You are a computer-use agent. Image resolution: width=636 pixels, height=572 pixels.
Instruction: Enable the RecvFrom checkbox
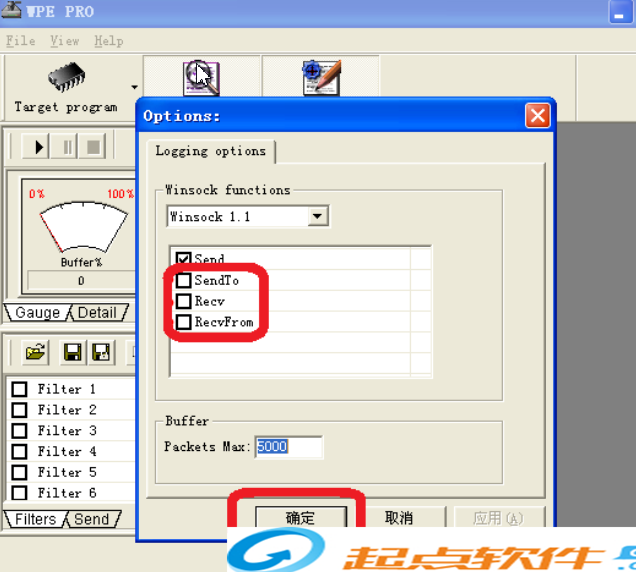(183, 322)
